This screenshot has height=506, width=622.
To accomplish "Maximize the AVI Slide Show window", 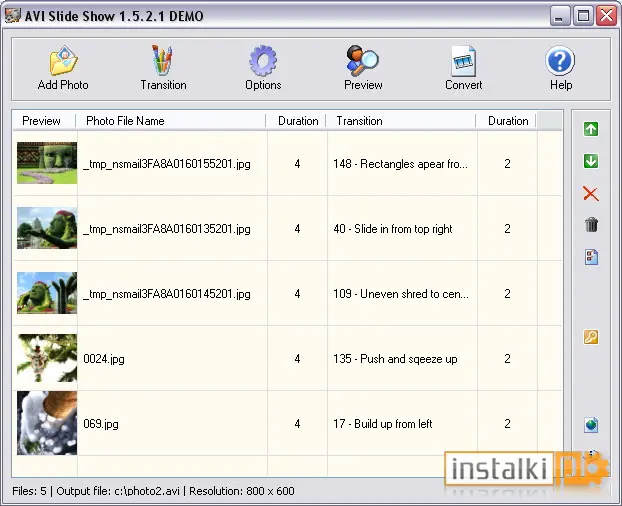I will coord(583,16).
